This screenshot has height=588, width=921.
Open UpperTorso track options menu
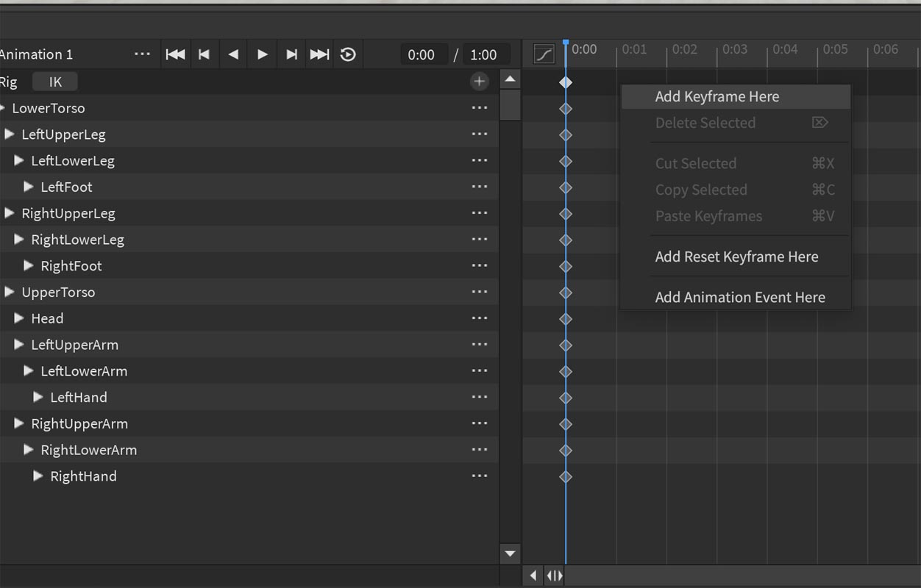(480, 292)
